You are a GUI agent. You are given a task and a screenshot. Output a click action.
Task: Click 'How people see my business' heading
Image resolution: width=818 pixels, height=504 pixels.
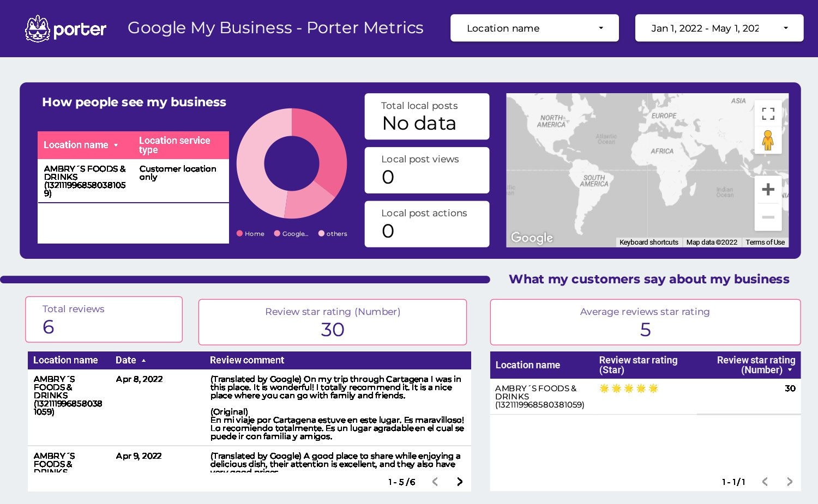click(x=134, y=102)
